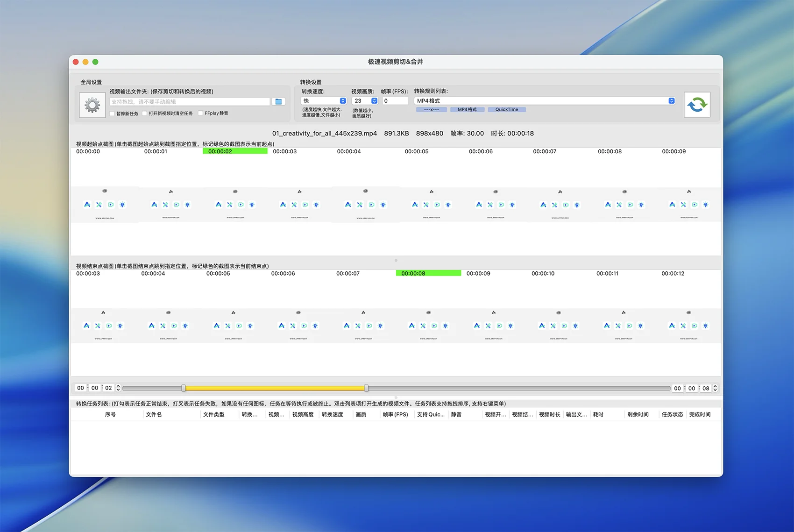This screenshot has width=794, height=532.
Task: Start conversion with the green-blue refresh icon
Action: pyautogui.click(x=697, y=105)
